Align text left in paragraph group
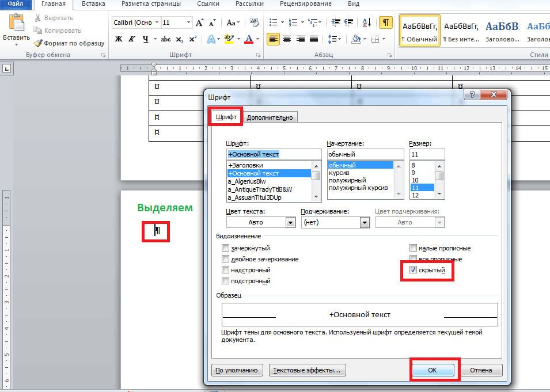The image size is (550, 392). tap(273, 39)
